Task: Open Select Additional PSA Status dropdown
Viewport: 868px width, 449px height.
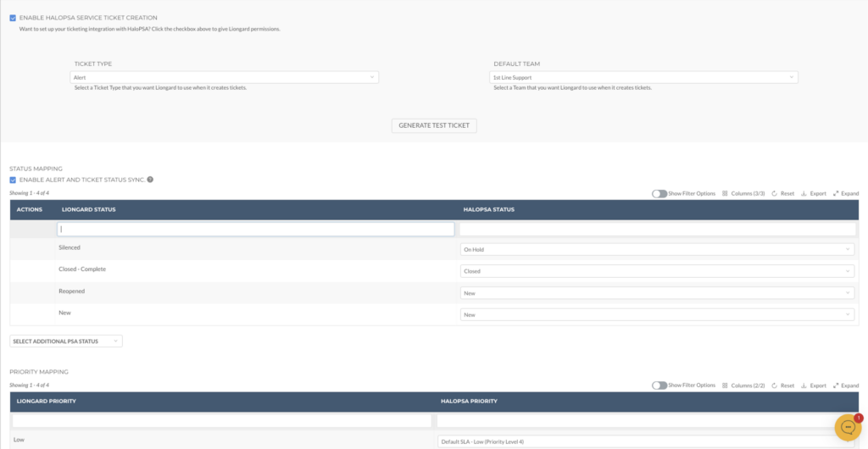Action: [x=66, y=341]
